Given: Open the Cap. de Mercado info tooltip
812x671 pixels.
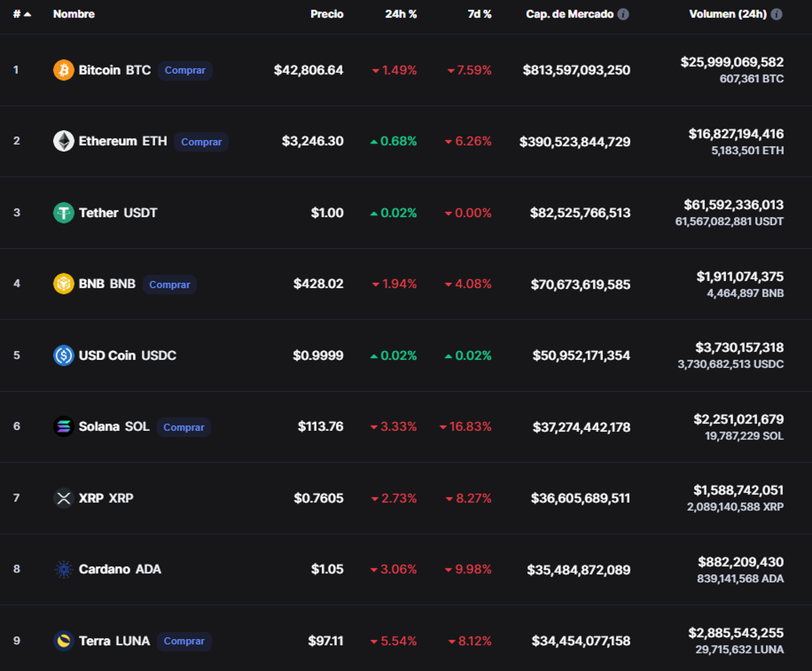Looking at the screenshot, I should tap(623, 14).
